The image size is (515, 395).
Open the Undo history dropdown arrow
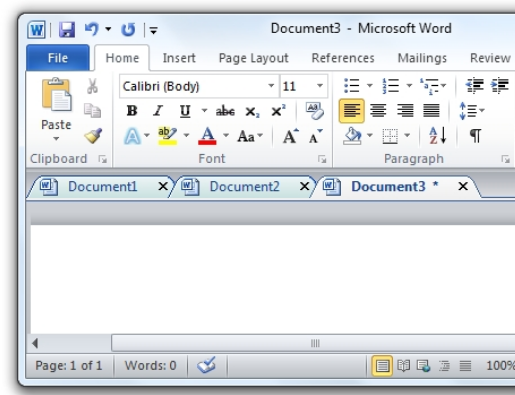tap(108, 29)
